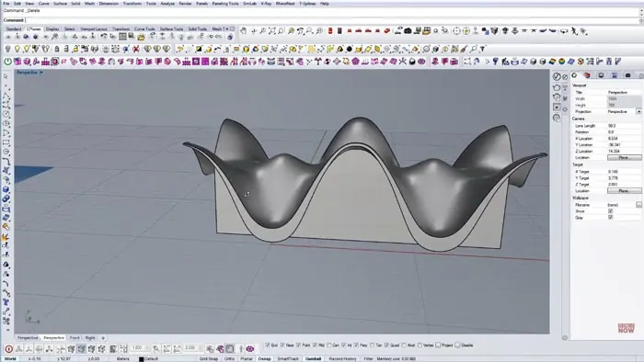Toggle the Point osnap checkbox
The height and width of the screenshot is (362, 644).
(299, 345)
